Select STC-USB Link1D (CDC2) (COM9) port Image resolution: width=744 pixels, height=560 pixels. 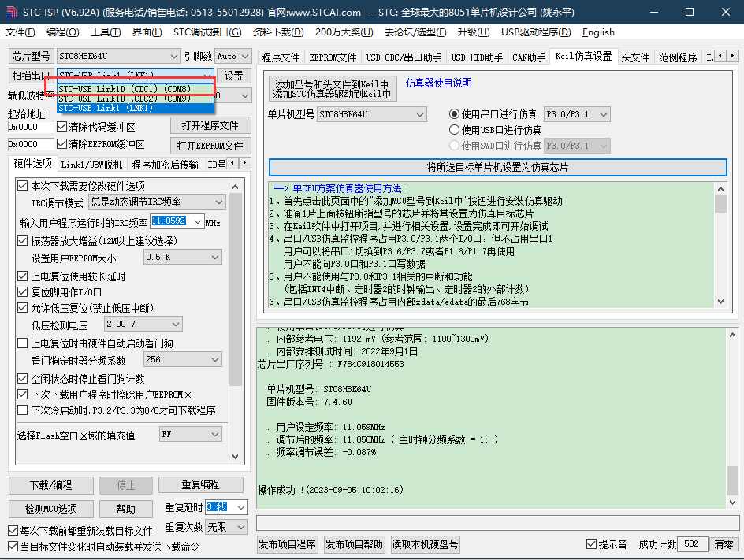136,98
